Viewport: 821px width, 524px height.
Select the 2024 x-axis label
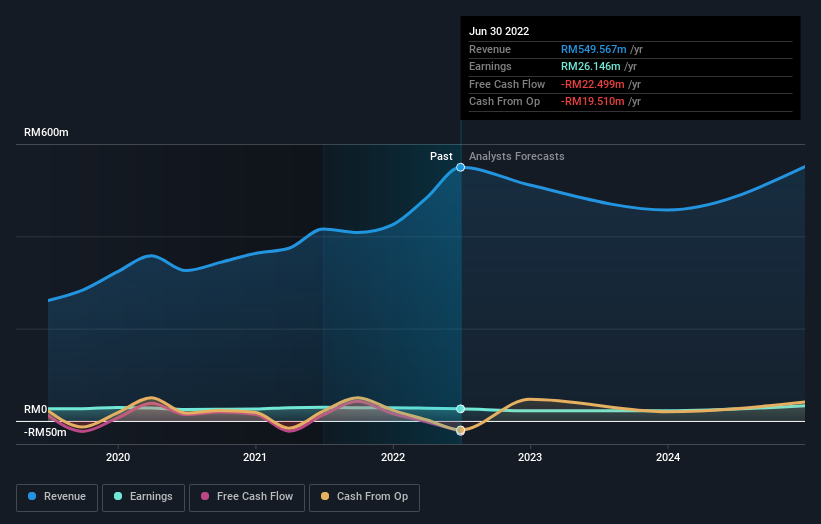tap(668, 457)
